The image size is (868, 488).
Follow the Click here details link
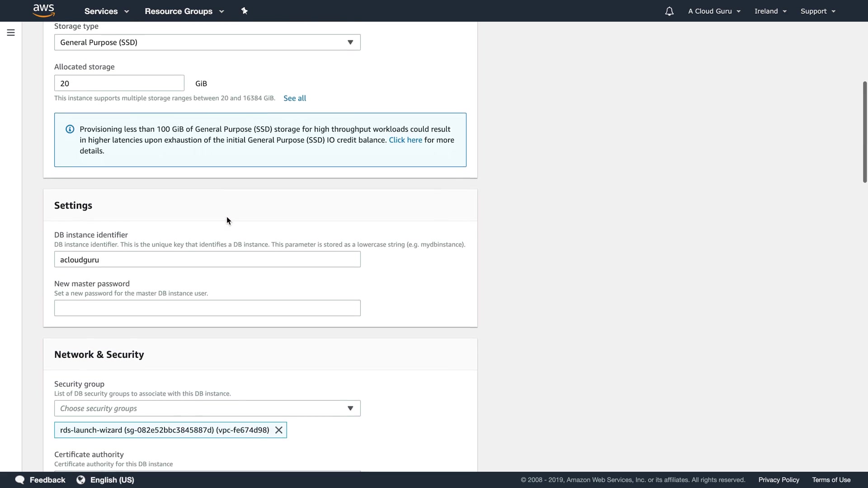pos(405,140)
